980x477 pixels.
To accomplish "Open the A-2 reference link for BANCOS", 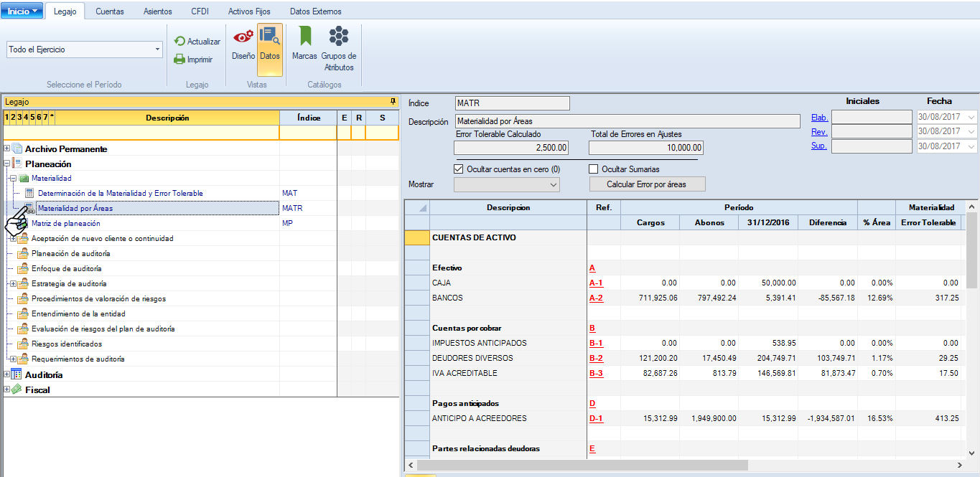I will 596,298.
